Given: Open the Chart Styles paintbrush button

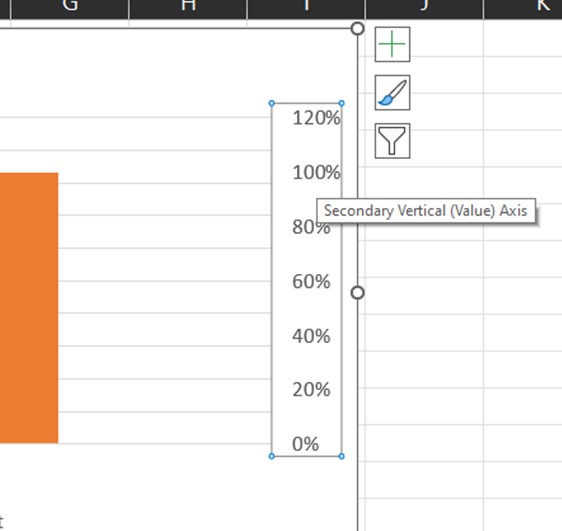Looking at the screenshot, I should click(392, 92).
